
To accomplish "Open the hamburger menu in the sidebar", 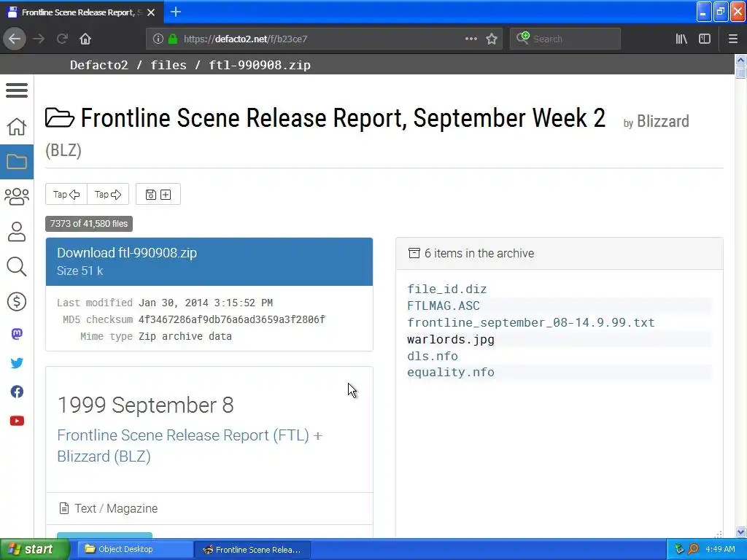I will point(17,90).
